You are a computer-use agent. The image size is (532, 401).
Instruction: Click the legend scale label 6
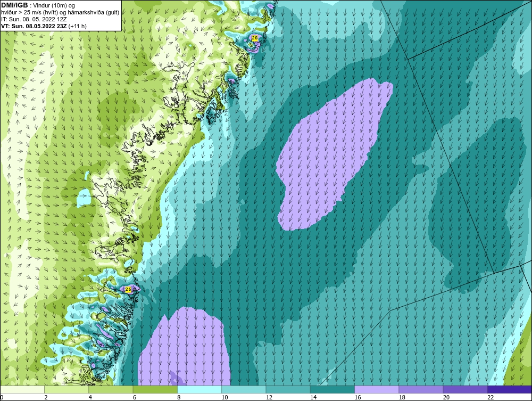pyautogui.click(x=135, y=398)
